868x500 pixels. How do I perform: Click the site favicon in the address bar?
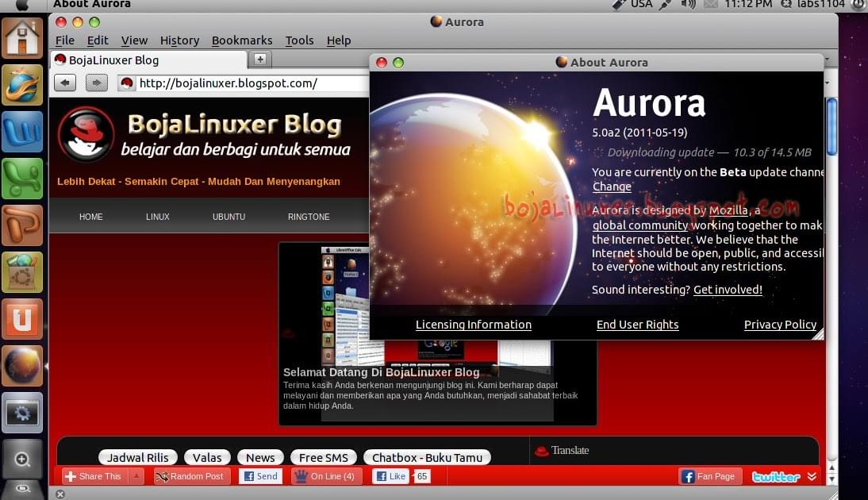click(x=127, y=83)
